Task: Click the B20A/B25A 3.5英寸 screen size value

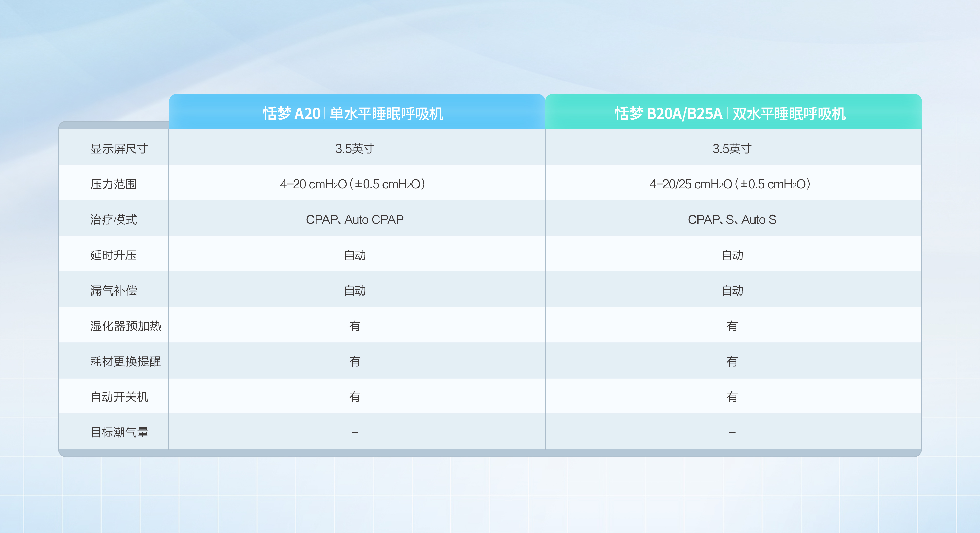Action: (x=731, y=148)
